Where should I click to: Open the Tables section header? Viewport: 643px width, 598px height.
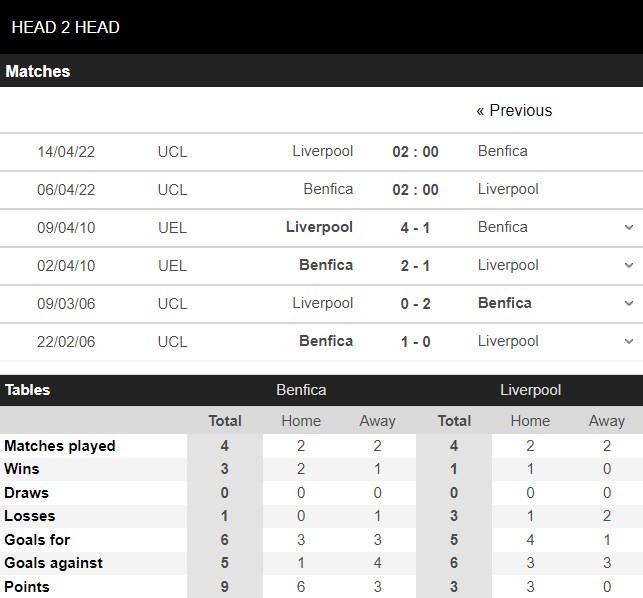27,390
